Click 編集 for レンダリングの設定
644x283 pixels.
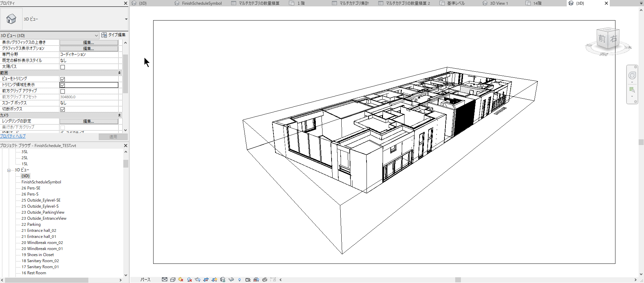(89, 121)
